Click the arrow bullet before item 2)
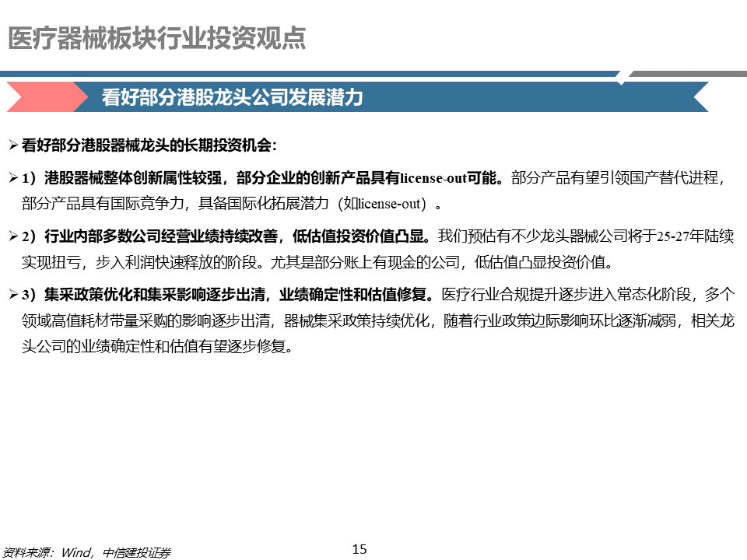 pyautogui.click(x=13, y=236)
